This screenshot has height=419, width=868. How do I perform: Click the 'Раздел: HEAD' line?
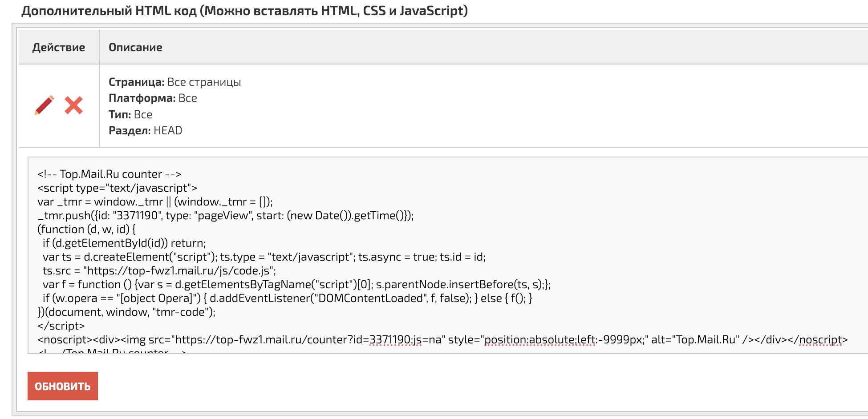(x=145, y=131)
